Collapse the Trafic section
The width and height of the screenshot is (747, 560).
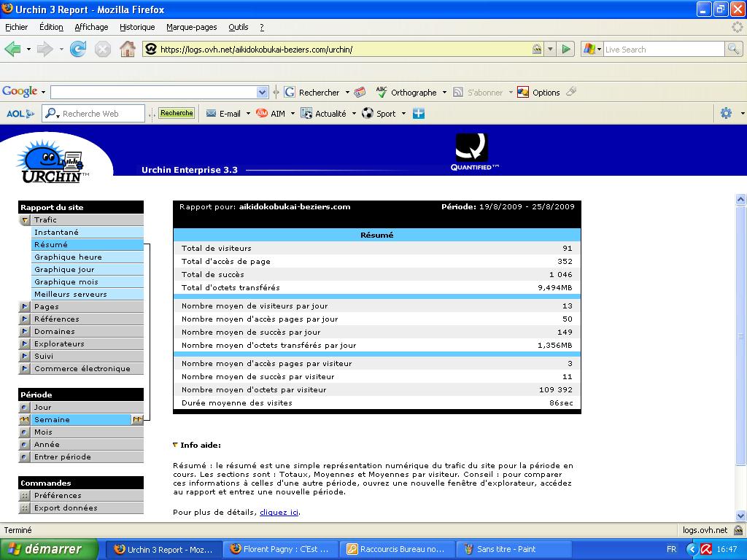[x=25, y=220]
